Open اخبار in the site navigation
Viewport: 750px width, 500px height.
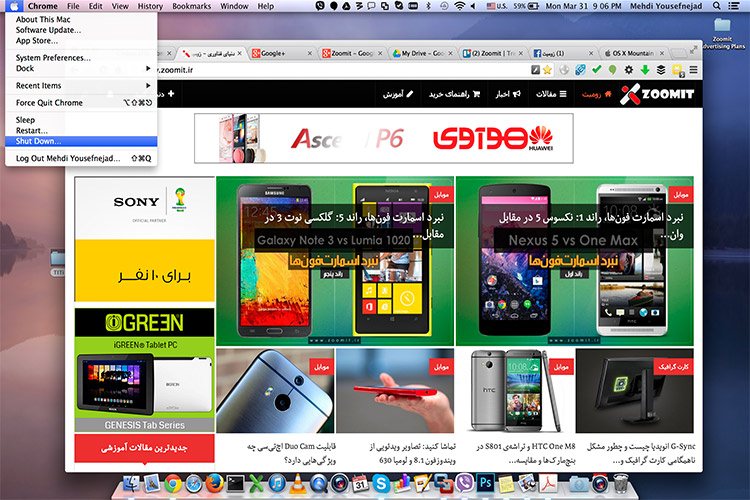click(508, 94)
